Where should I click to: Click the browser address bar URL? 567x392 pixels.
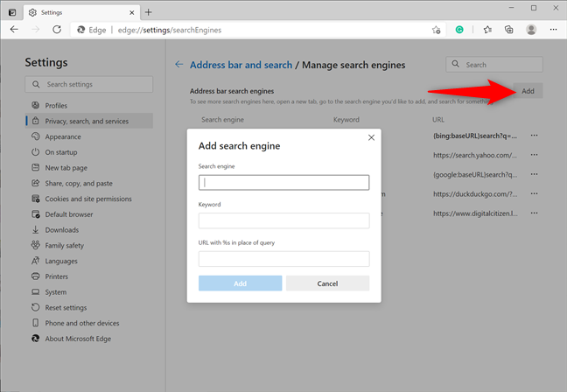click(170, 30)
